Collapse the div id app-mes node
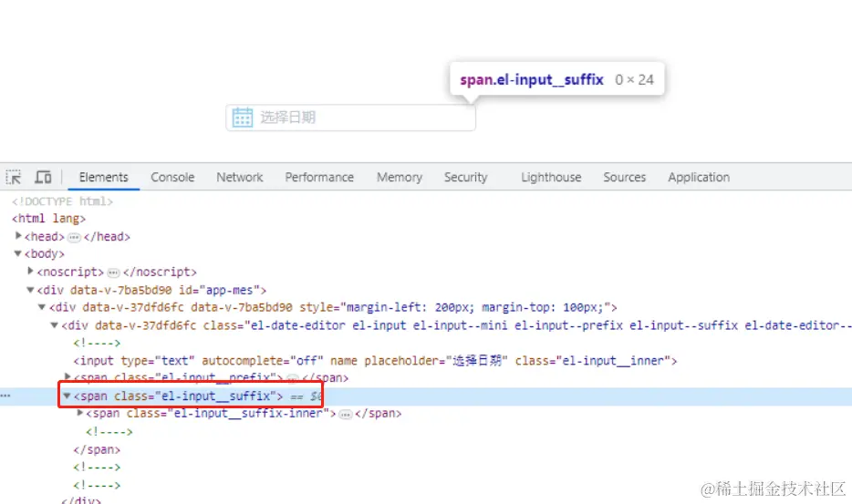The width and height of the screenshot is (852, 504). tap(30, 290)
